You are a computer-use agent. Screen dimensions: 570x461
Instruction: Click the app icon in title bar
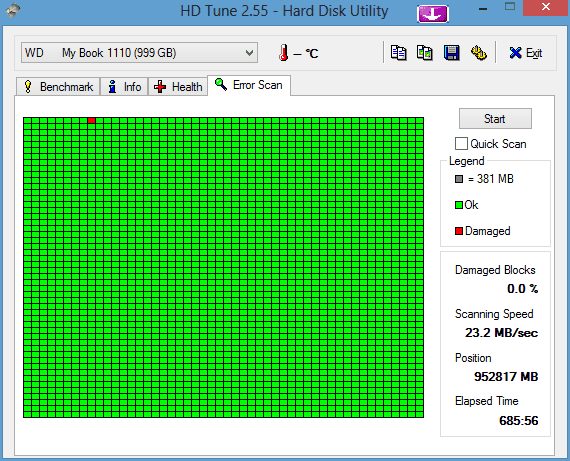[13, 10]
